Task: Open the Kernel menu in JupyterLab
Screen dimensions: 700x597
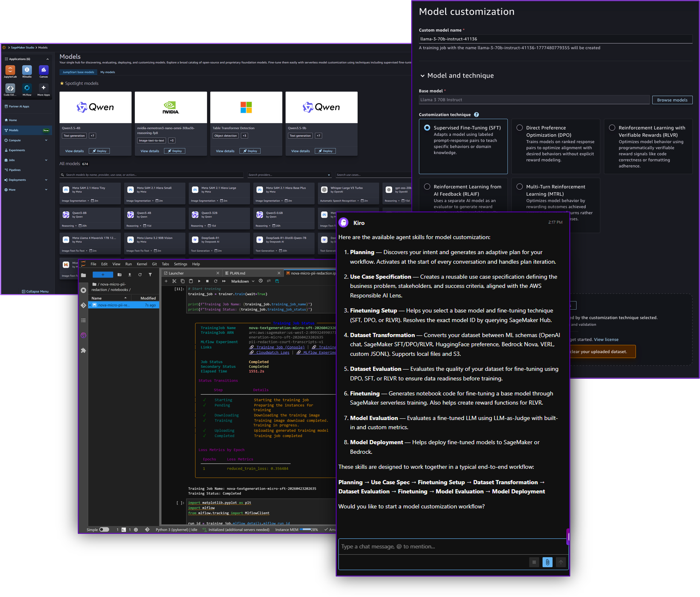Action: click(x=142, y=264)
